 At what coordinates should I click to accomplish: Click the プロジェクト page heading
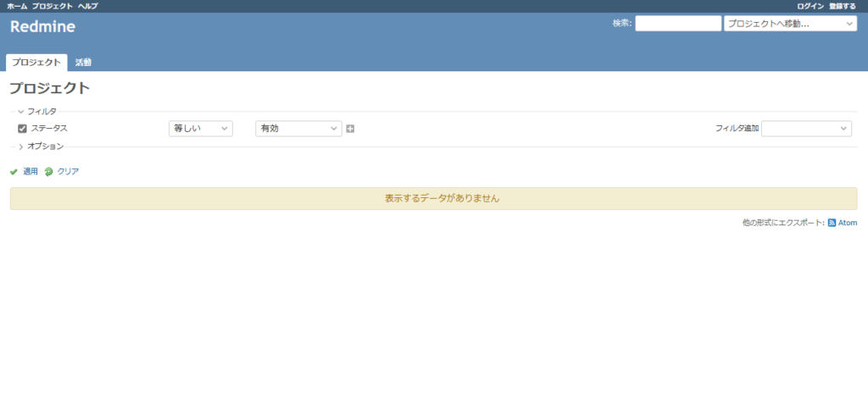click(x=50, y=88)
